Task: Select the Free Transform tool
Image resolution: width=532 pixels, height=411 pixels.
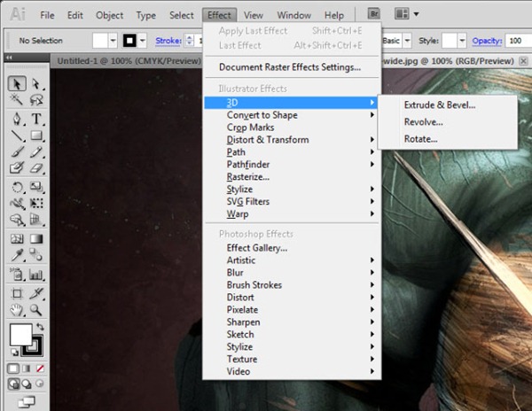Action: pyautogui.click(x=36, y=203)
